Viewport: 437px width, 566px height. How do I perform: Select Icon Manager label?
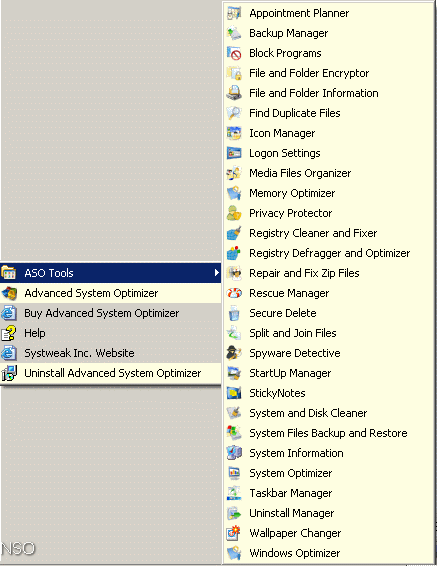[x=282, y=133]
